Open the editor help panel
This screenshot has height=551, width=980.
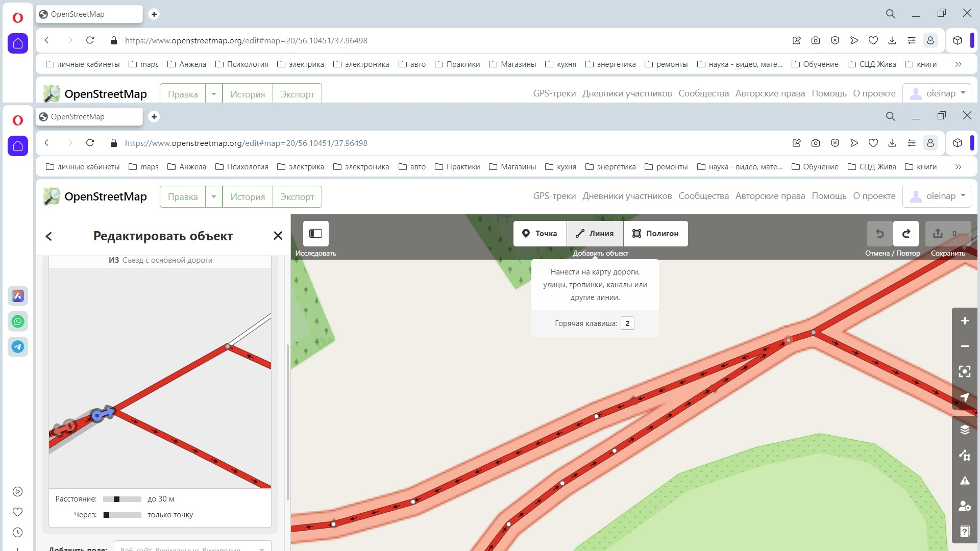(x=964, y=532)
